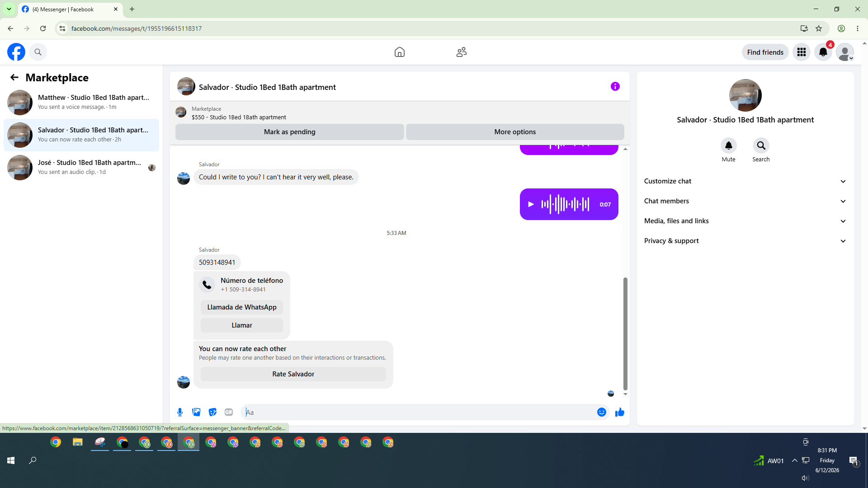Viewport: 868px width, 488px height.
Task: Open José's Studio apartment chat
Action: [x=81, y=168]
